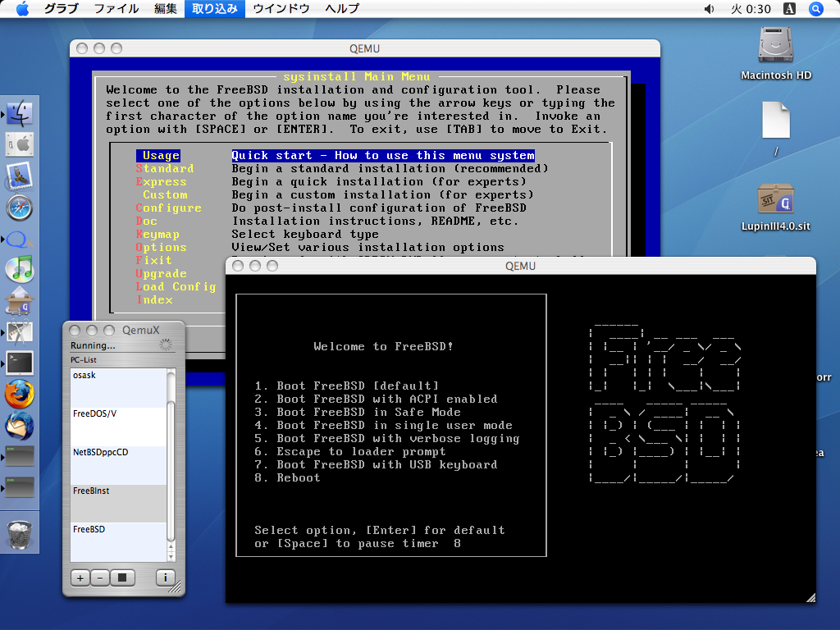Click the Configure entry in sysinstall menu
The height and width of the screenshot is (630, 840).
point(169,208)
